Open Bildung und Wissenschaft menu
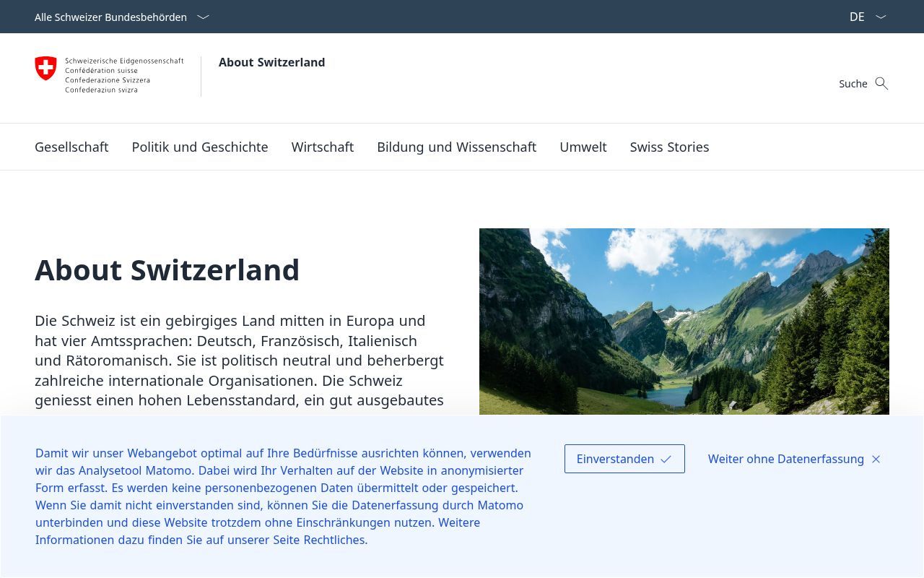The image size is (924, 578). (x=456, y=147)
